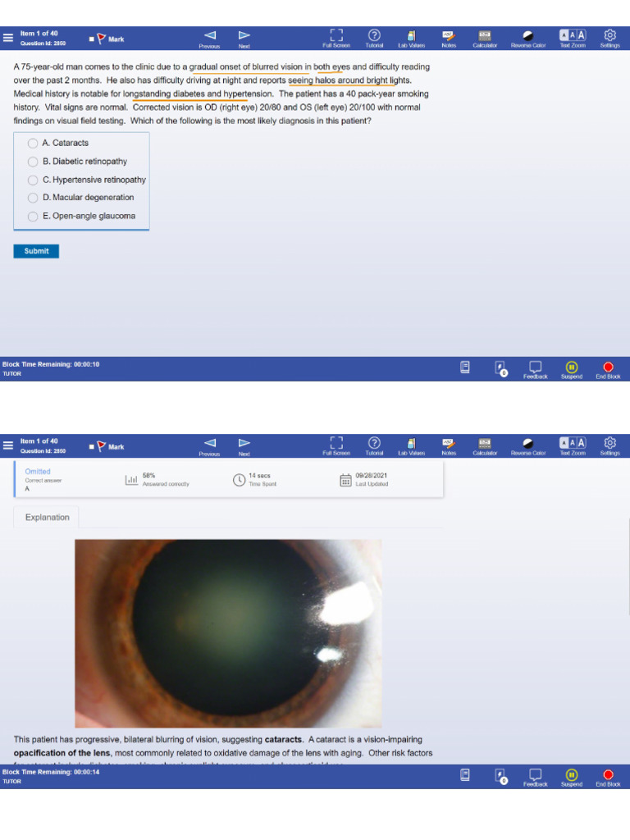The image size is (630, 840).
Task: Click the 14 secs Time Spent stat
Action: point(255,479)
